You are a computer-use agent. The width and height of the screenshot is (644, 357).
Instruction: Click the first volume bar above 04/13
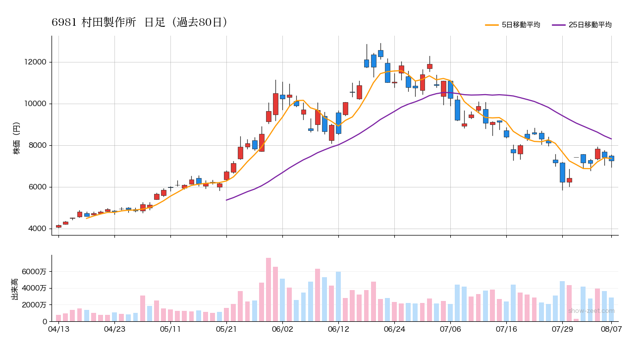(x=58, y=318)
